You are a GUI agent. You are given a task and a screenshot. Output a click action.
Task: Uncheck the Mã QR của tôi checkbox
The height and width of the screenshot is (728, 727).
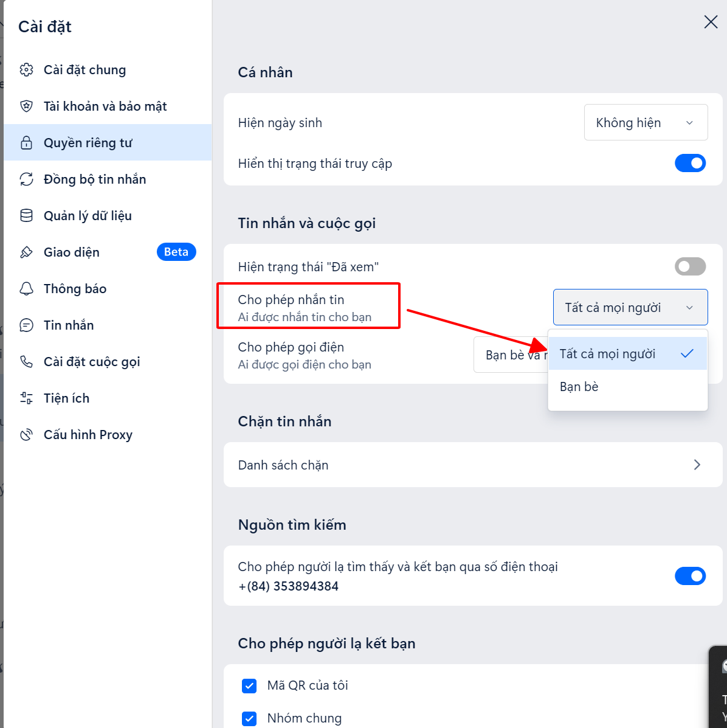pos(249,686)
